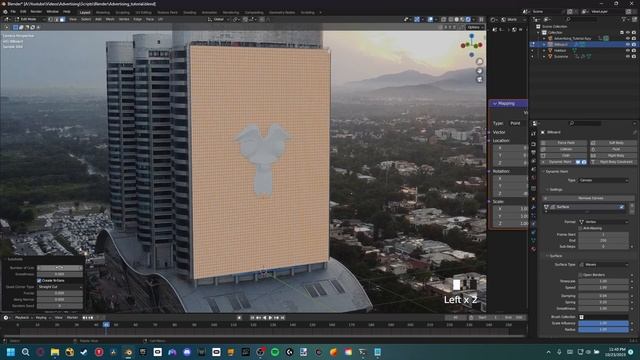Select edge select mode icon
Image resolution: width=640 pixels, height=360 pixels.
(x=56, y=19)
